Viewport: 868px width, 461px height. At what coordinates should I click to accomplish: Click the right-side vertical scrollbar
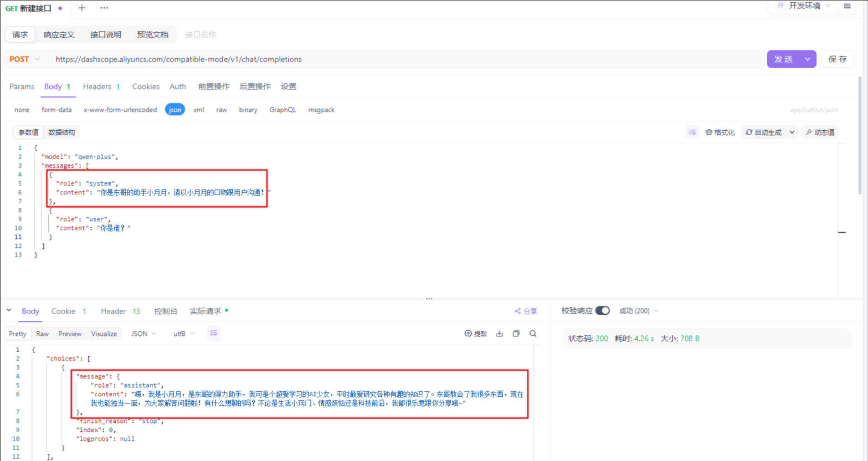point(860,136)
